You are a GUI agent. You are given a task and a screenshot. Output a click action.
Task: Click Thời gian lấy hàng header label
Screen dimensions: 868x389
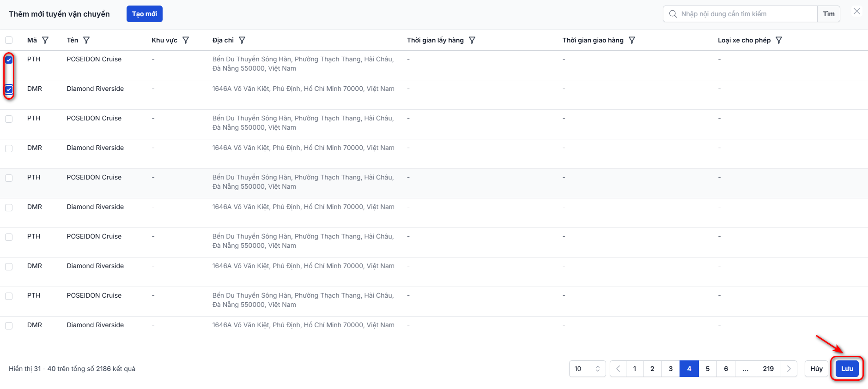click(435, 40)
